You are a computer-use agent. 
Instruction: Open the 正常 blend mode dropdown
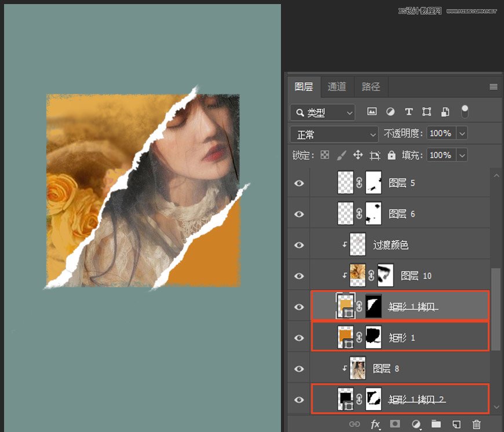pos(334,134)
